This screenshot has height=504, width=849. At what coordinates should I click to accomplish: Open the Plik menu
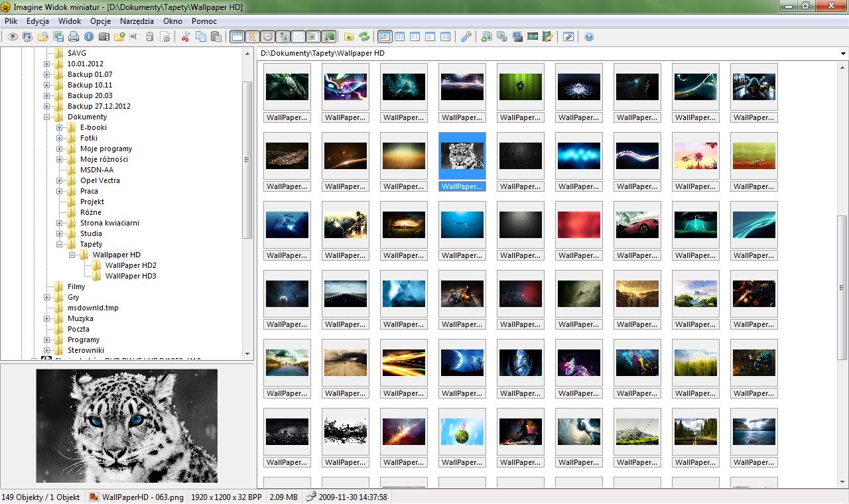coord(11,21)
